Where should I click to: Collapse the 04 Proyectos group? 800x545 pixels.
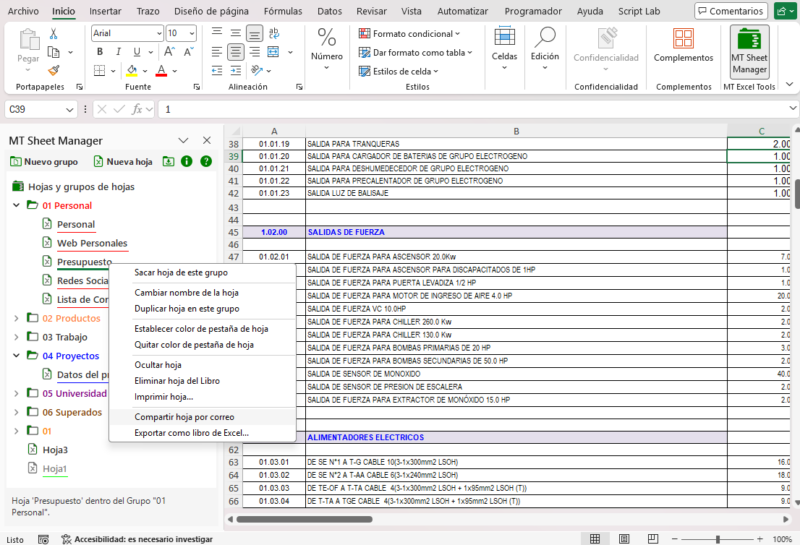click(x=16, y=355)
